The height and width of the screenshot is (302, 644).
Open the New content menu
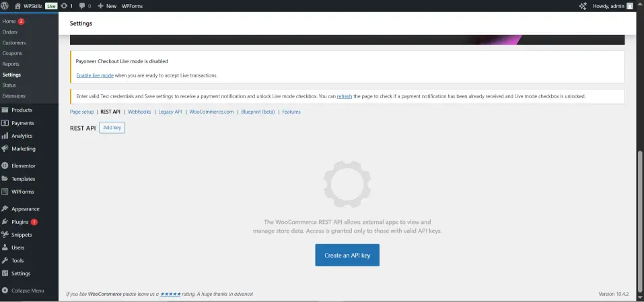107,6
